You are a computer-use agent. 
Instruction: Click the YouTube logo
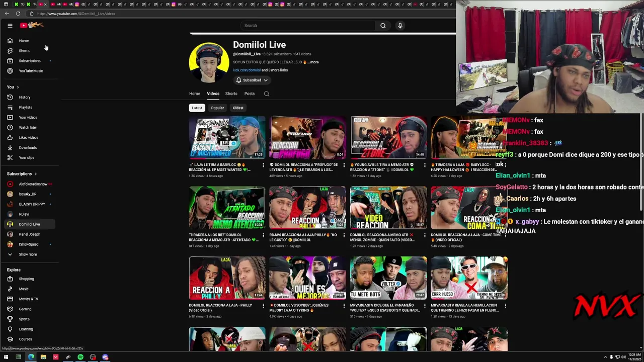(x=32, y=25)
